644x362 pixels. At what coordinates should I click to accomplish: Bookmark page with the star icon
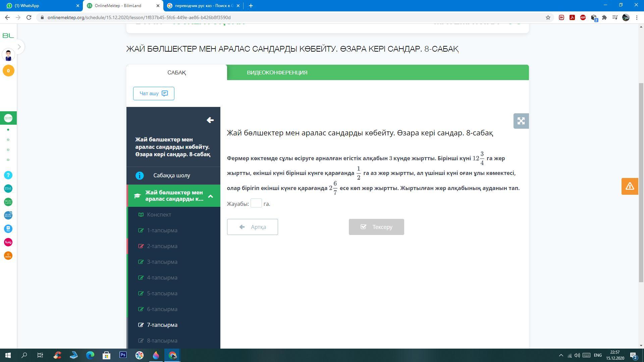pos(548,17)
